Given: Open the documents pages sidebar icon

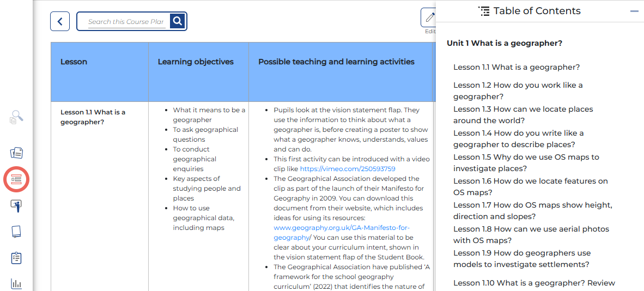Looking at the screenshot, I should coord(16,153).
